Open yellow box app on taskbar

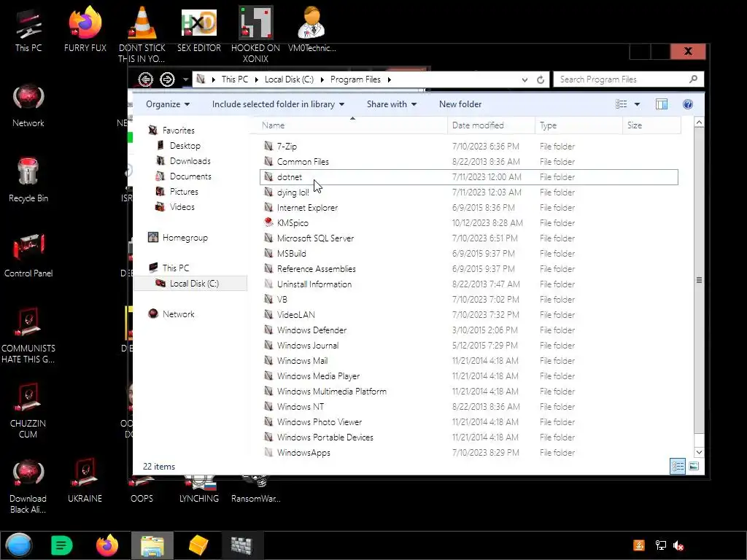click(x=198, y=545)
